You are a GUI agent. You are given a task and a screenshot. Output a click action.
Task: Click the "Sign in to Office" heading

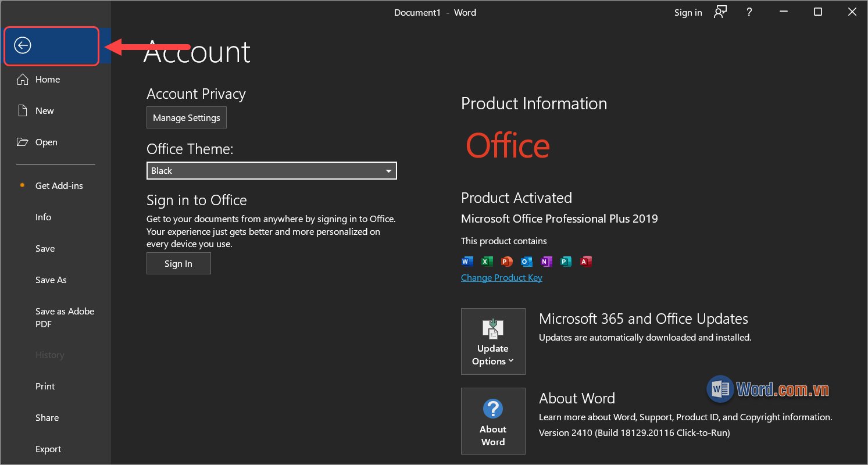pos(197,201)
